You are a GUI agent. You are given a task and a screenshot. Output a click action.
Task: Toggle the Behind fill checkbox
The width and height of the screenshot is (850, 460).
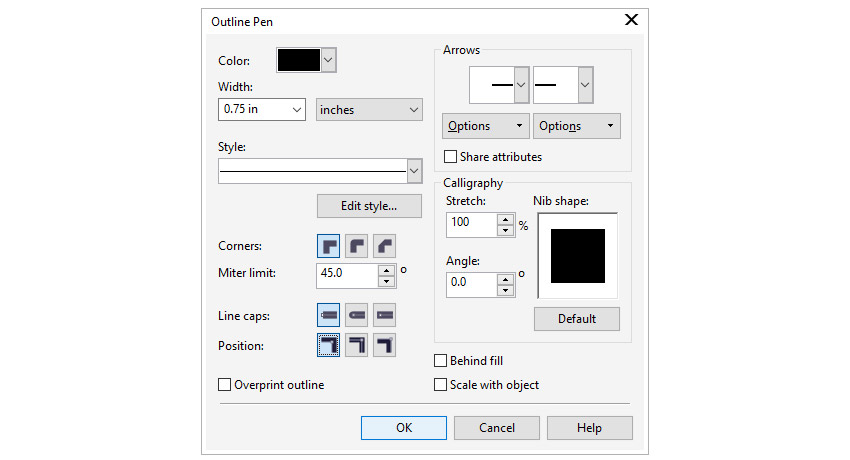pos(441,361)
